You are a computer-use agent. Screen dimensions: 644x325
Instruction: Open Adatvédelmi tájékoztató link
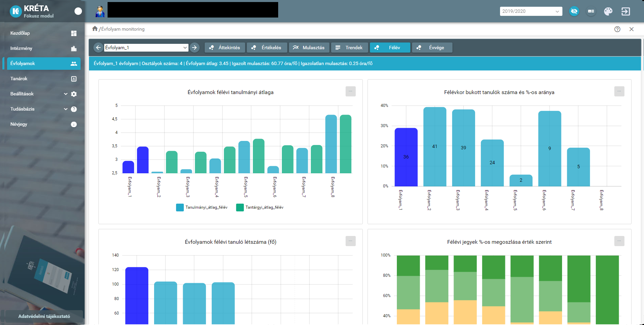44,316
